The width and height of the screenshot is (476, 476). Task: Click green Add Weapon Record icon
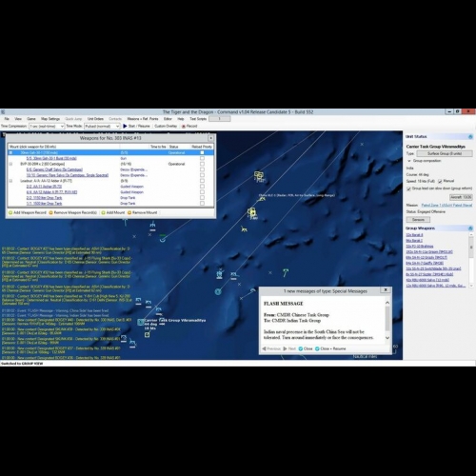coord(10,212)
